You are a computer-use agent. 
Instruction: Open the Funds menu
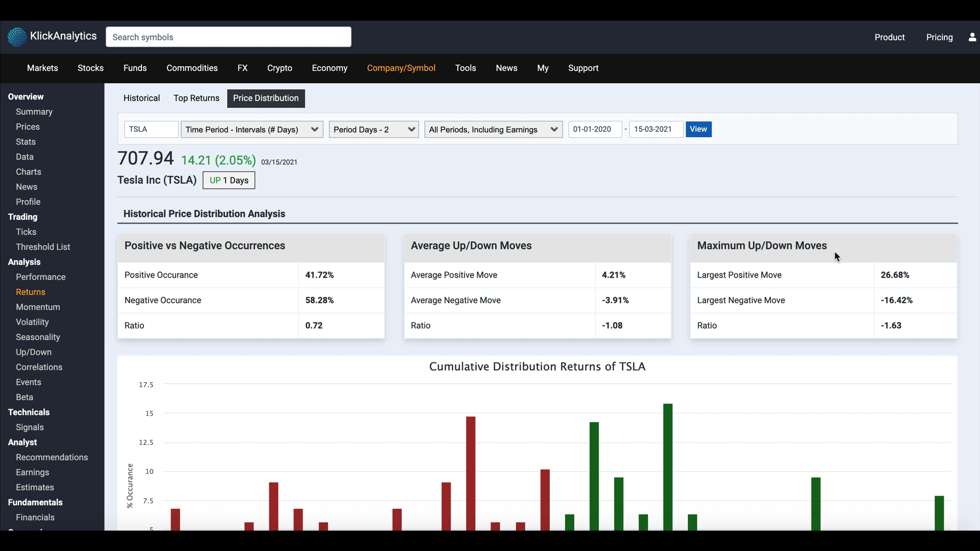[x=135, y=68]
